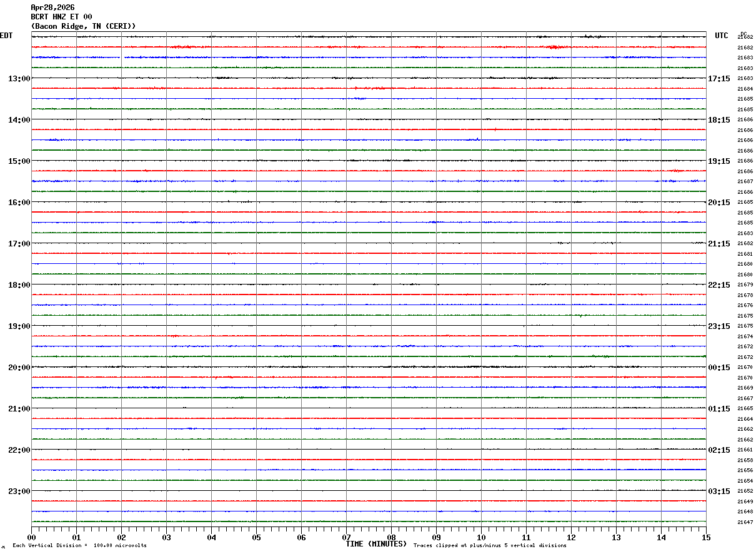The height and width of the screenshot is (554, 756).
Task: Click the "20:00" EDT time label
Action: (19, 368)
